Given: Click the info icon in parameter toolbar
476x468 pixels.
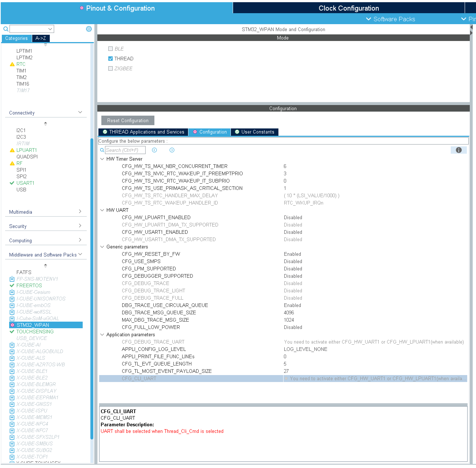Looking at the screenshot, I should click(459, 150).
